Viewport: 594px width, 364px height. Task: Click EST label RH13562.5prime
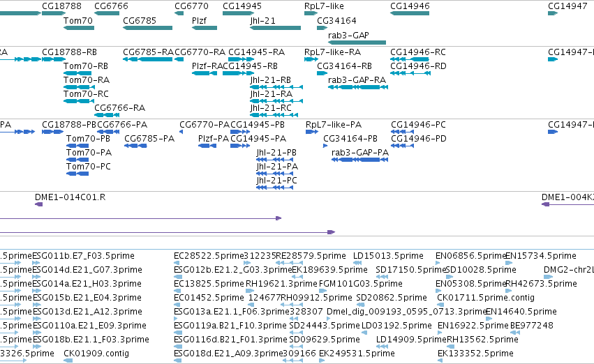coord(482,340)
